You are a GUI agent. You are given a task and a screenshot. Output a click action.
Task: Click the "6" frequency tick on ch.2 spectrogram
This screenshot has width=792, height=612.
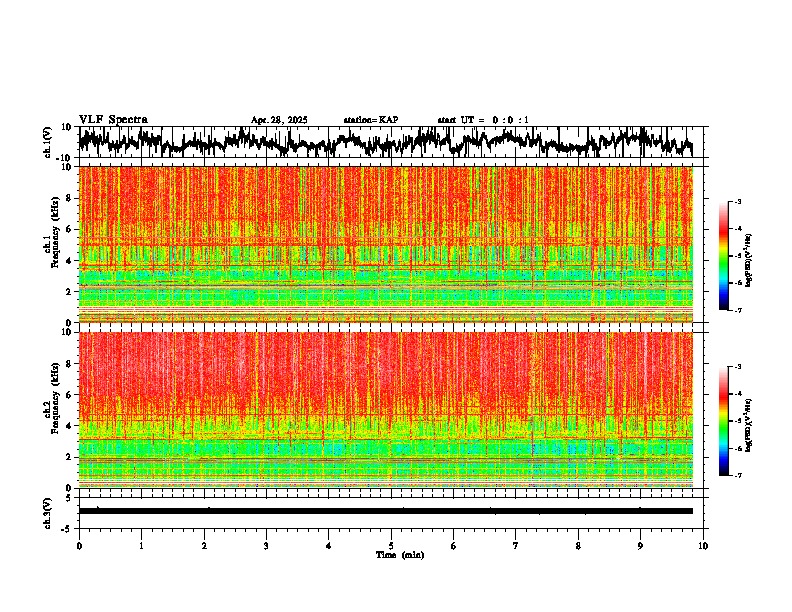coord(70,395)
